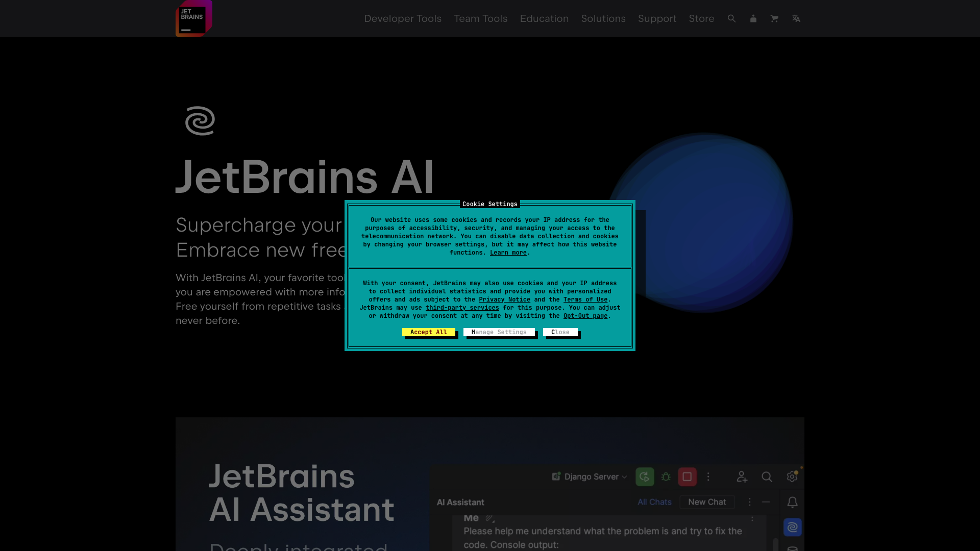Open the Support menu
Viewport: 980px width, 551px height.
click(x=657, y=18)
